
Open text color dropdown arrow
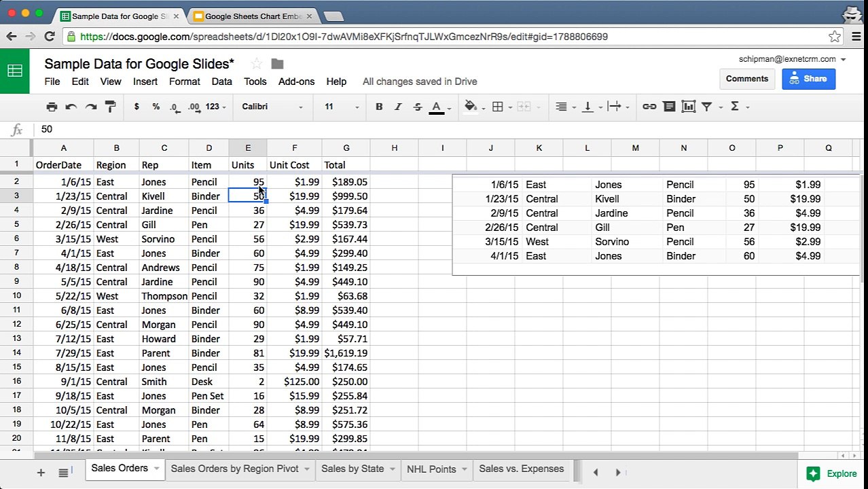pos(449,107)
